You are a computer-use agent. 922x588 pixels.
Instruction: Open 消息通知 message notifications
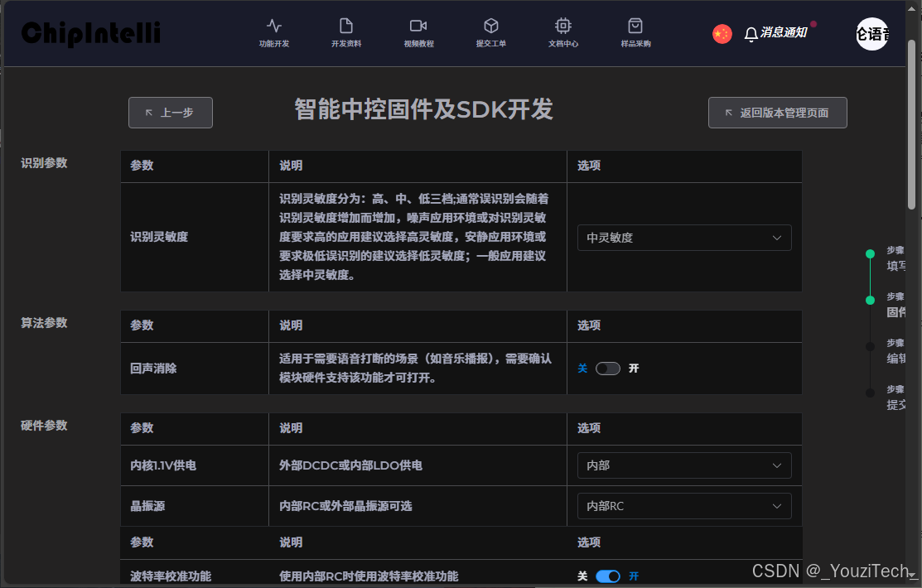784,34
